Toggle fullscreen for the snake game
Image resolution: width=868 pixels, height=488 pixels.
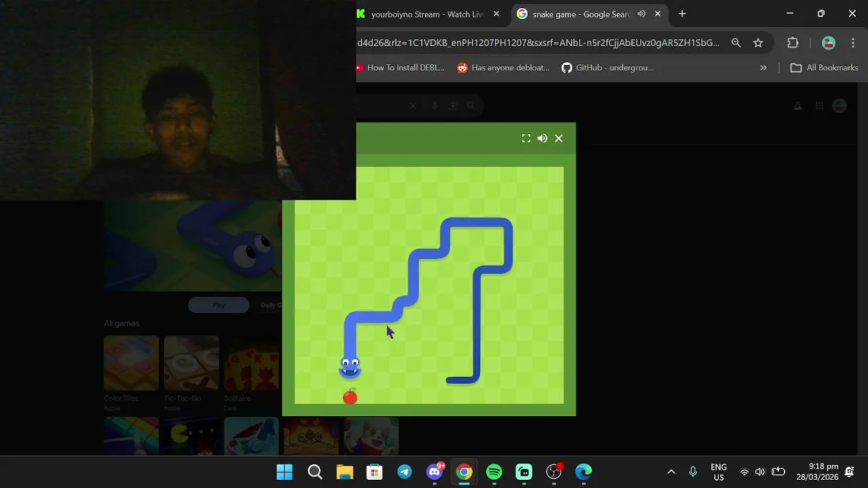526,138
